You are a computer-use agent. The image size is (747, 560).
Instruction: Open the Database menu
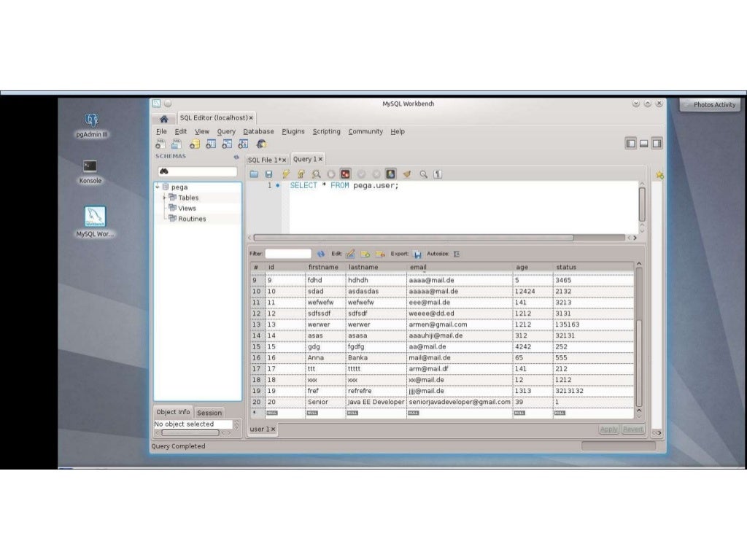pos(258,131)
